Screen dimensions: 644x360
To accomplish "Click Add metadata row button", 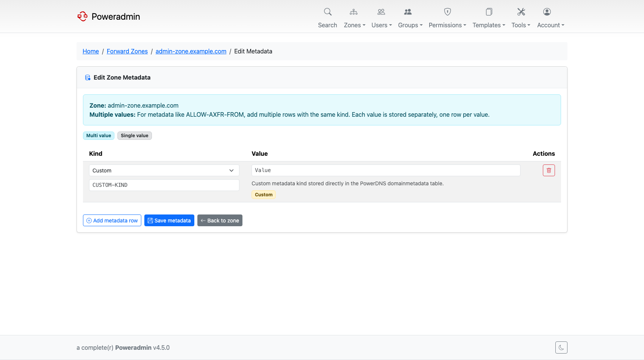I will [112, 221].
